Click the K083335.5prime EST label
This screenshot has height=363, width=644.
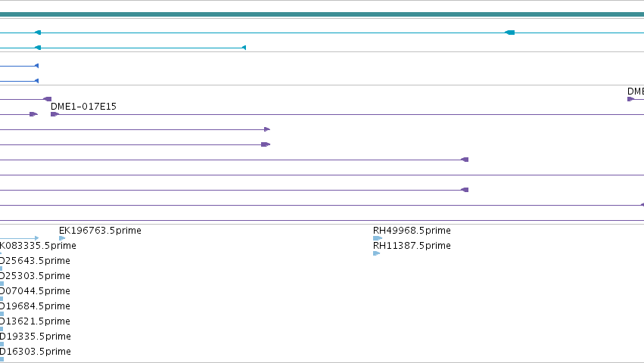click(38, 246)
